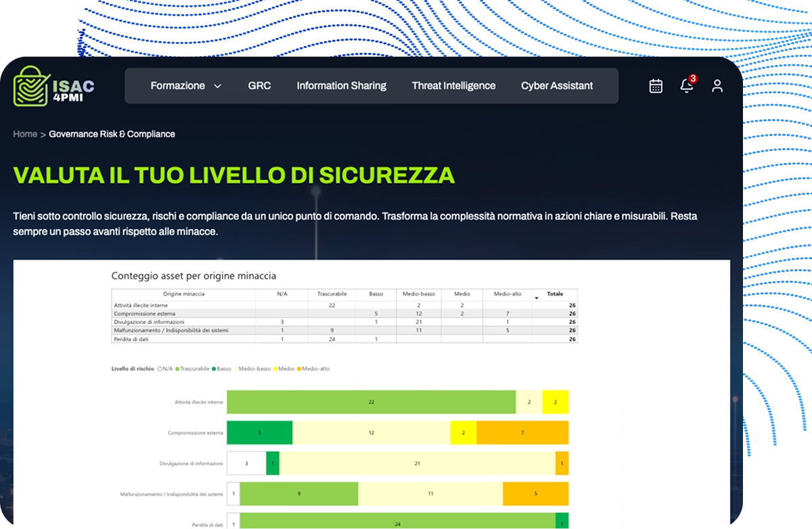Screen dimensions: 812x529
Task: Click the Medio-basso legend marker
Action: [x=236, y=369]
